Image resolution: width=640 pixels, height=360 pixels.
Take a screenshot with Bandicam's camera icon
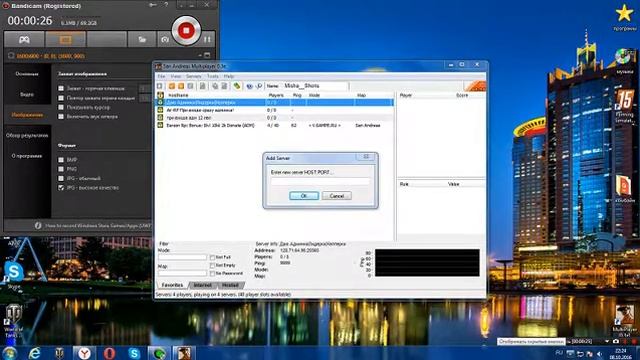pos(164,40)
